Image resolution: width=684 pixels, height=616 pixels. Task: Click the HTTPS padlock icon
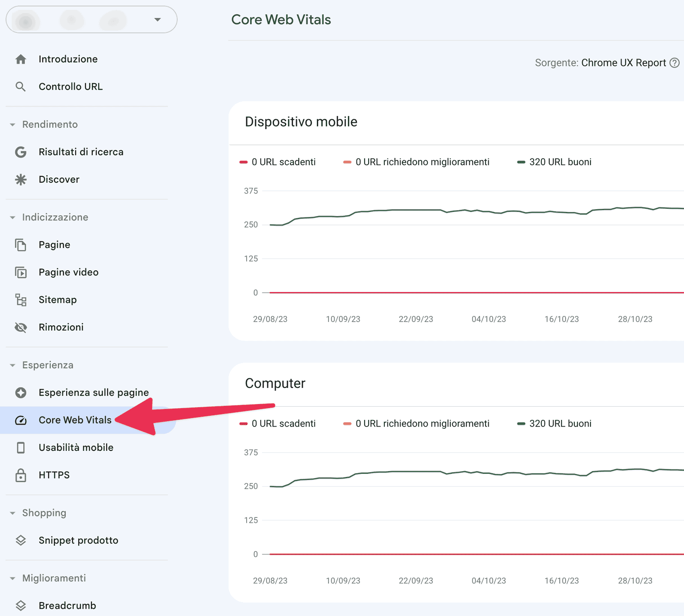click(21, 475)
